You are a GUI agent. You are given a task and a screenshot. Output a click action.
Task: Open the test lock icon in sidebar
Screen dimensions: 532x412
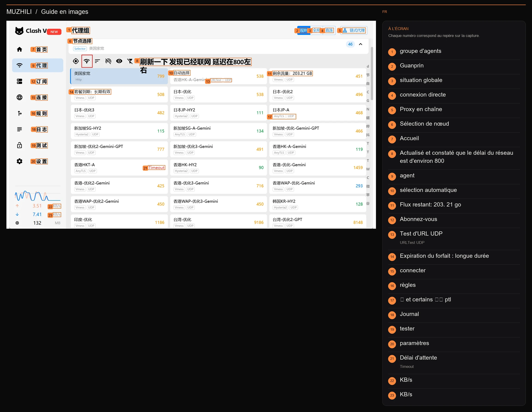pos(19,145)
